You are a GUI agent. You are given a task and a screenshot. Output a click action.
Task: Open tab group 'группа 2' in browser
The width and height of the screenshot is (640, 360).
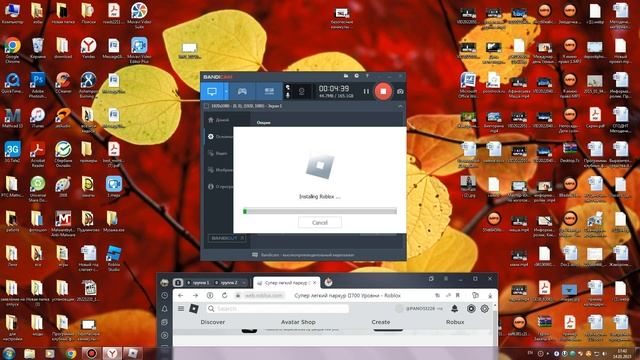click(227, 282)
